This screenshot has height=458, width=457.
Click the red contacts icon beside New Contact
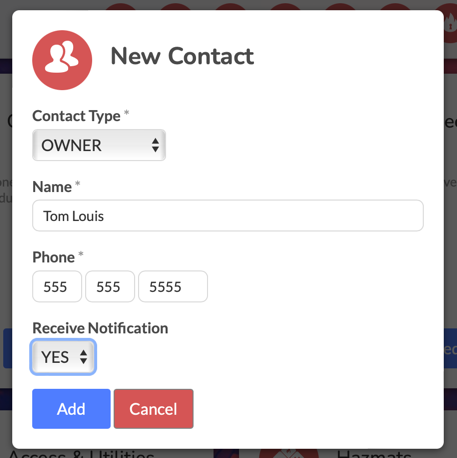[x=62, y=60]
